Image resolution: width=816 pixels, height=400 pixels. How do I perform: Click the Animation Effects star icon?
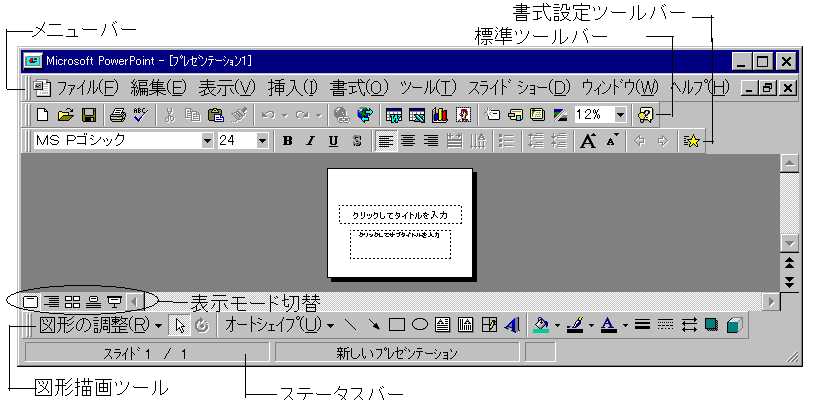point(692,141)
